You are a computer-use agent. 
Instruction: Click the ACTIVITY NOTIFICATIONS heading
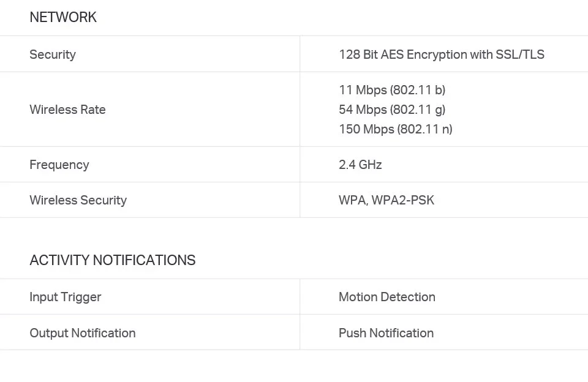(x=113, y=260)
